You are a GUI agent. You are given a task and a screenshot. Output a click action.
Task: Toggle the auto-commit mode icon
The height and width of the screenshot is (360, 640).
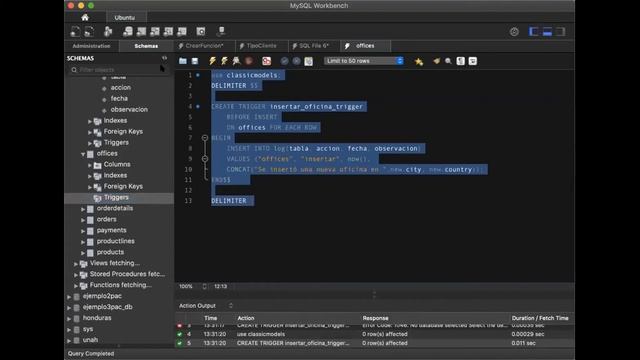[309, 61]
